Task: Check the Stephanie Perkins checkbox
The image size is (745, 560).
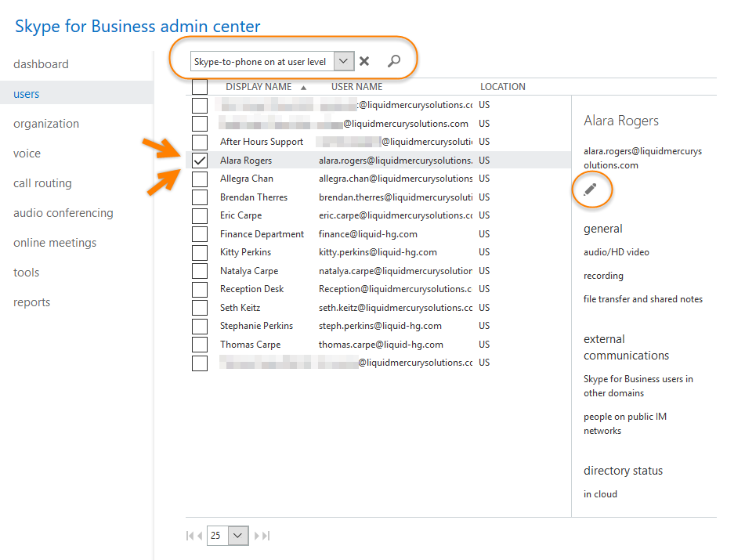Action: tap(200, 326)
